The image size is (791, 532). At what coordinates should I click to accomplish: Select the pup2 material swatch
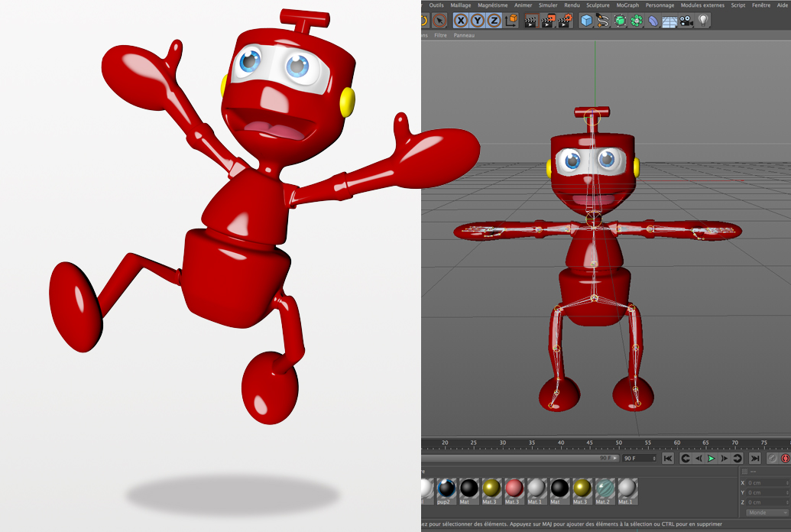446,491
